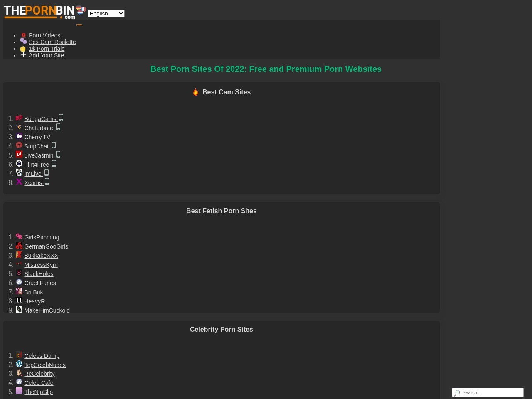532x399 pixels.
Task: Click the WordPress favicon left of TopCelebNudes
Action: click(x=19, y=364)
